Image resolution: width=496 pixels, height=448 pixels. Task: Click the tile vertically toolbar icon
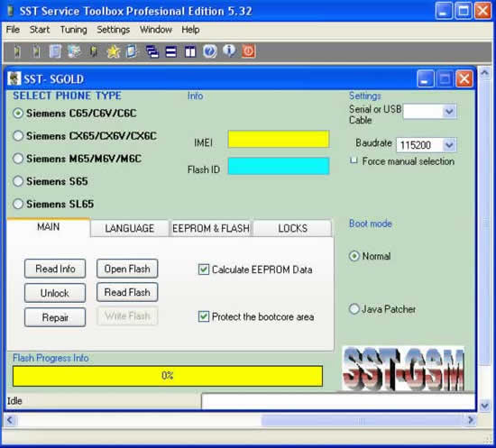[190, 51]
